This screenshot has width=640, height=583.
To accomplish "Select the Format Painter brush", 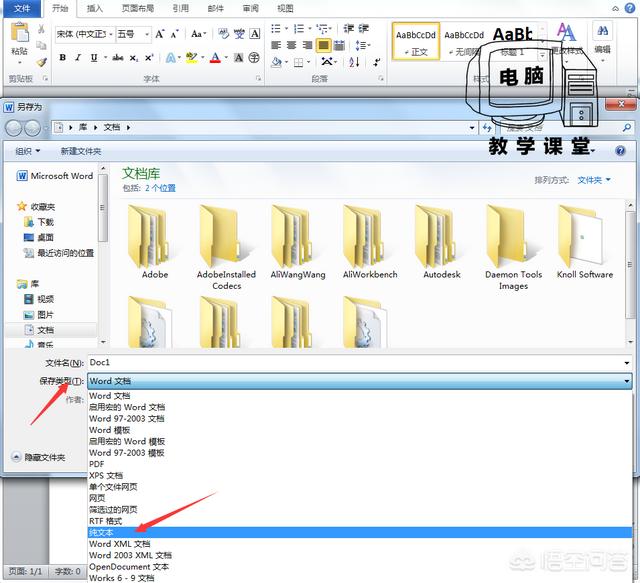I will click(x=41, y=62).
